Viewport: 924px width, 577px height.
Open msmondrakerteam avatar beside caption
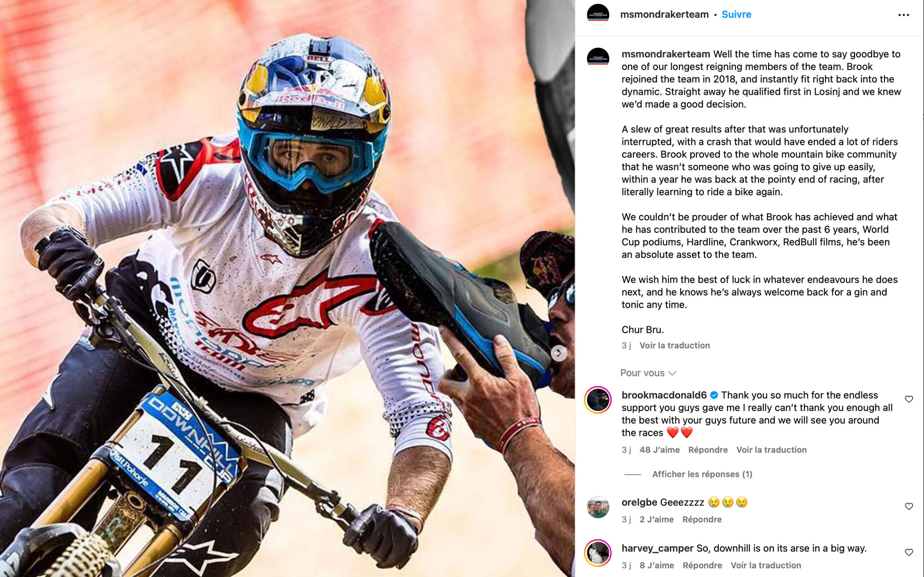click(x=598, y=59)
